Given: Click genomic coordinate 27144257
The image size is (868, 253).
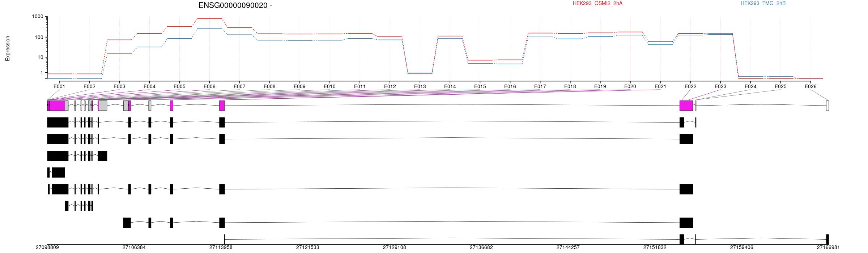Looking at the screenshot, I should point(568,248).
